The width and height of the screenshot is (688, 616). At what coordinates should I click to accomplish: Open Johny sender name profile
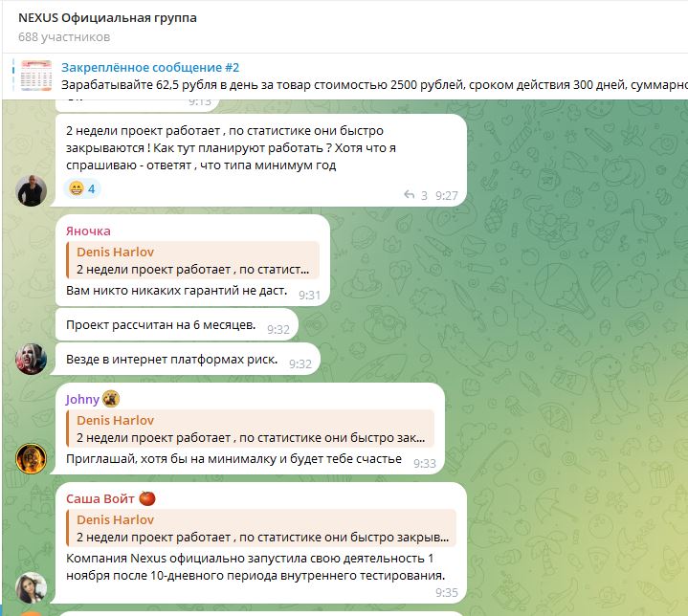coord(82,399)
